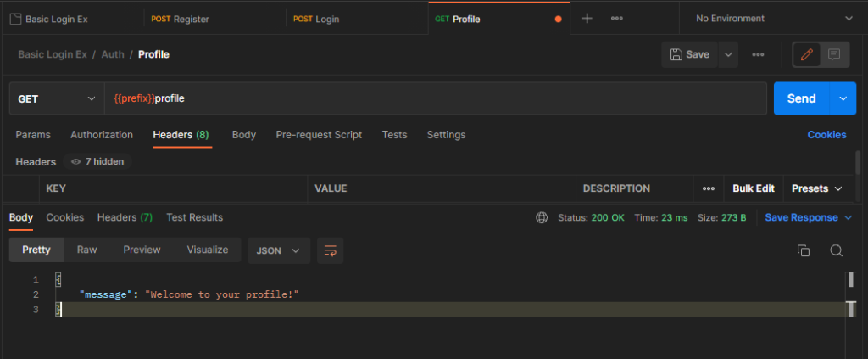Open the No Environment dropdown

coord(773,19)
